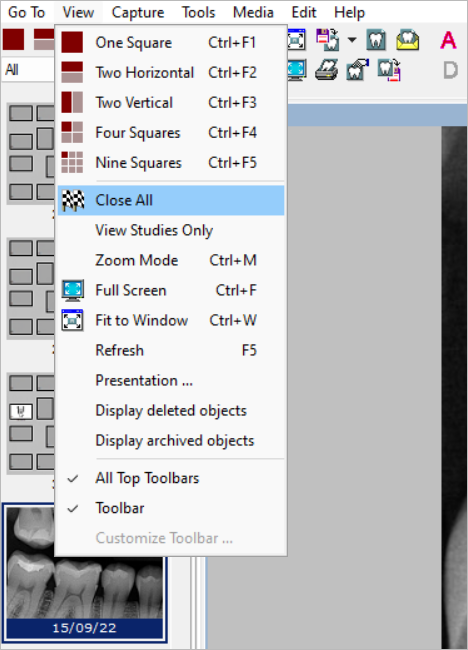This screenshot has width=468, height=650.
Task: Click the tooth email envelope toolbar icon
Action: click(x=407, y=41)
